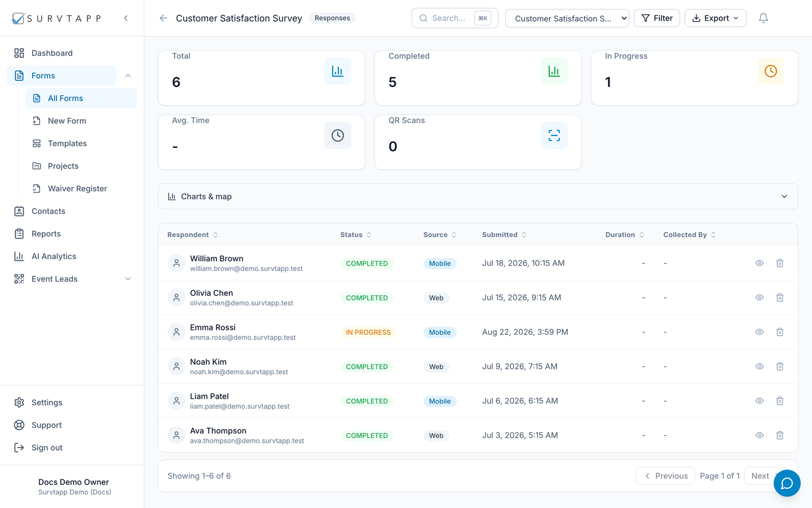Sort by Status column

pos(356,235)
